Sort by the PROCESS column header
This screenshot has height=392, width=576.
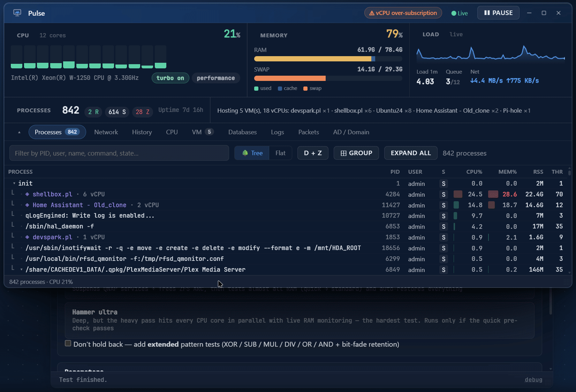(x=21, y=172)
